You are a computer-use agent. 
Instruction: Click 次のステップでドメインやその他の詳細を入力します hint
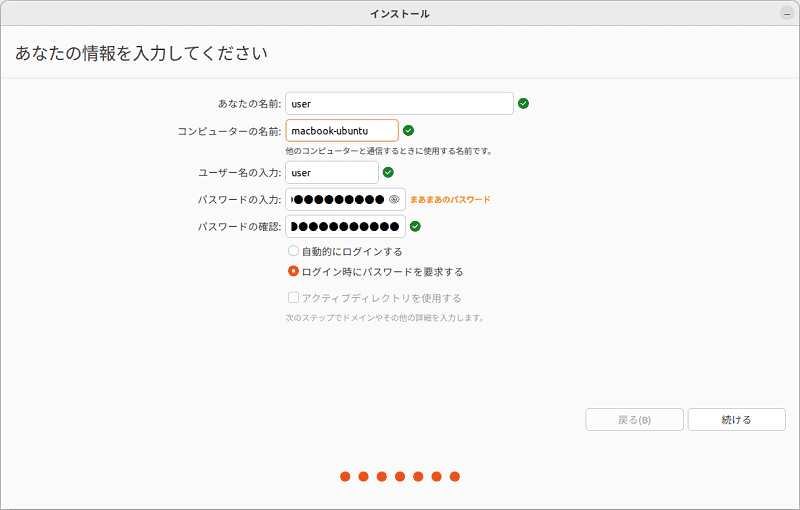(385, 318)
